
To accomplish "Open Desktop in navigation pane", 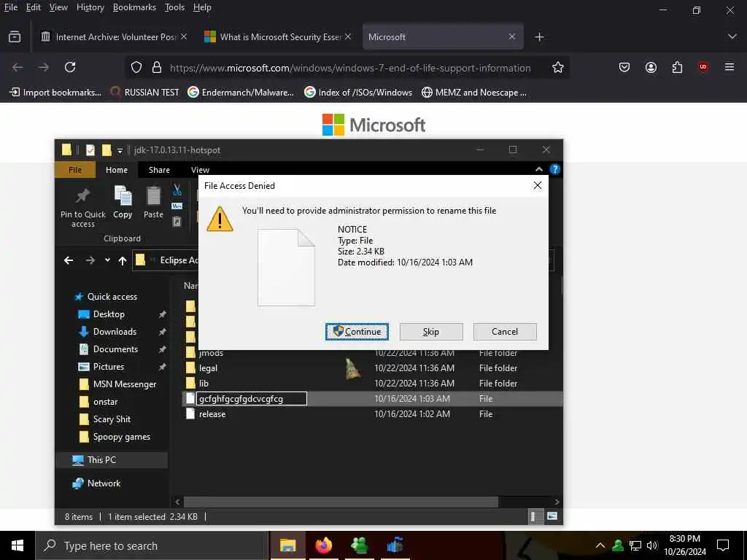I will point(109,314).
